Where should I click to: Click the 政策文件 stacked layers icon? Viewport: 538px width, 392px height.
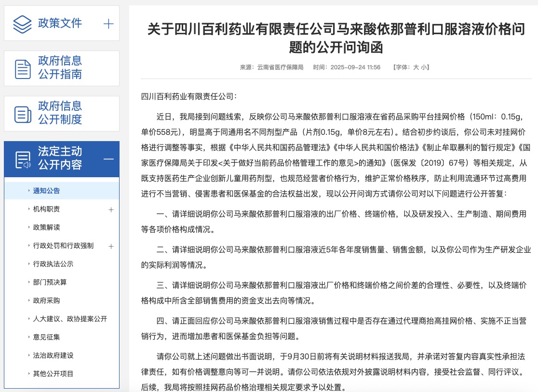(22, 24)
